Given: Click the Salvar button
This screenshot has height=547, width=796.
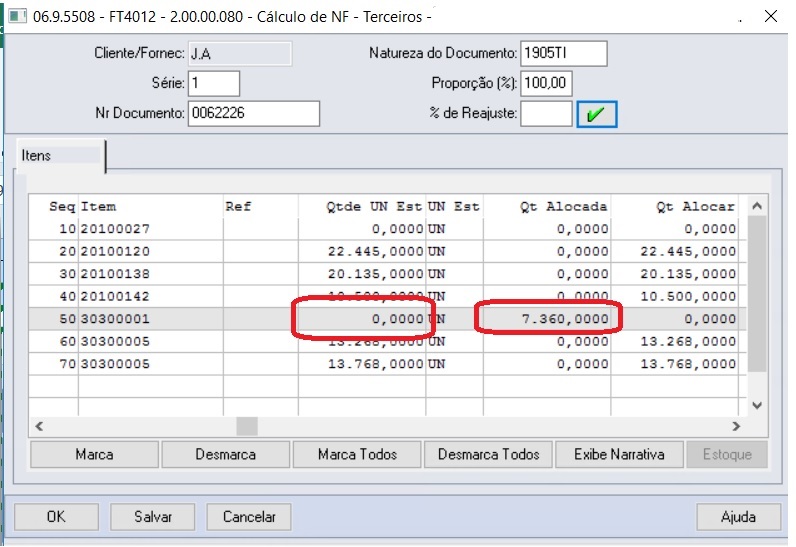Looking at the screenshot, I should point(153,517).
